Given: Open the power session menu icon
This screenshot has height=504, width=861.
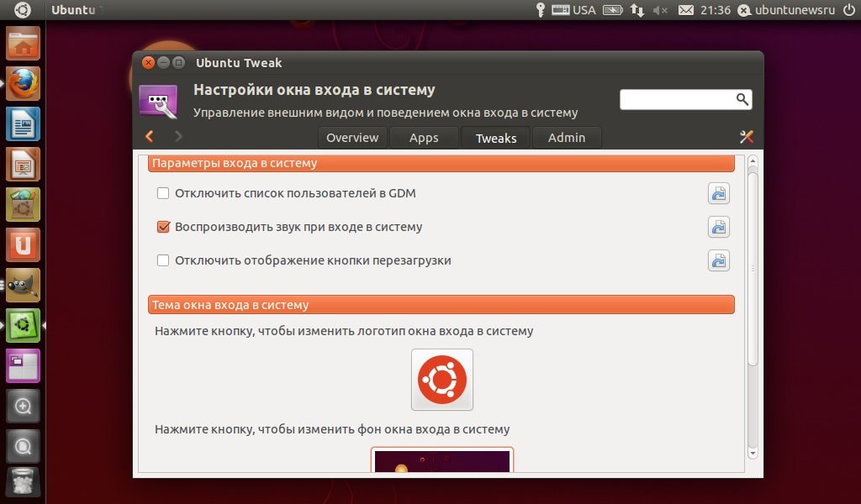Looking at the screenshot, I should pyautogui.click(x=849, y=10).
